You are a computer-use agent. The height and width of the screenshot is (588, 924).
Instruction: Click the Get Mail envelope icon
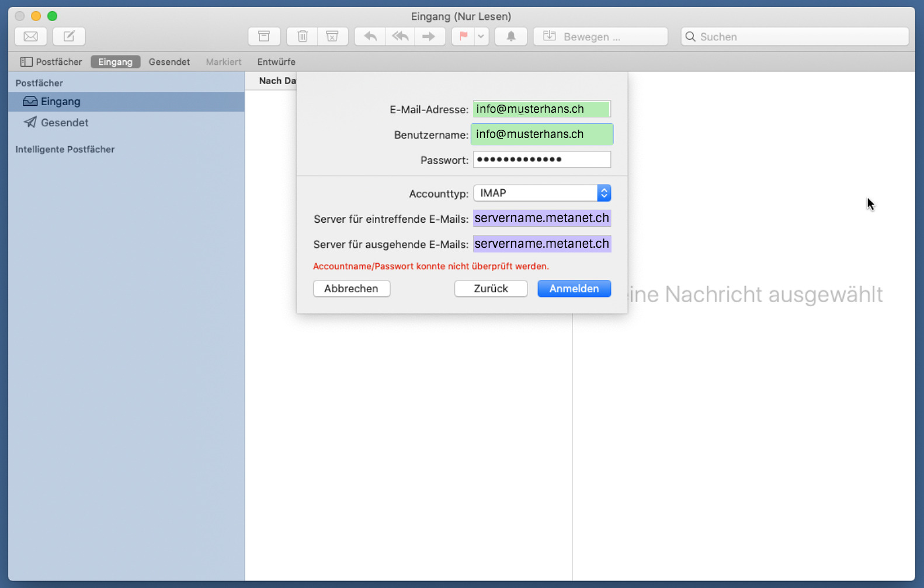[x=30, y=36]
